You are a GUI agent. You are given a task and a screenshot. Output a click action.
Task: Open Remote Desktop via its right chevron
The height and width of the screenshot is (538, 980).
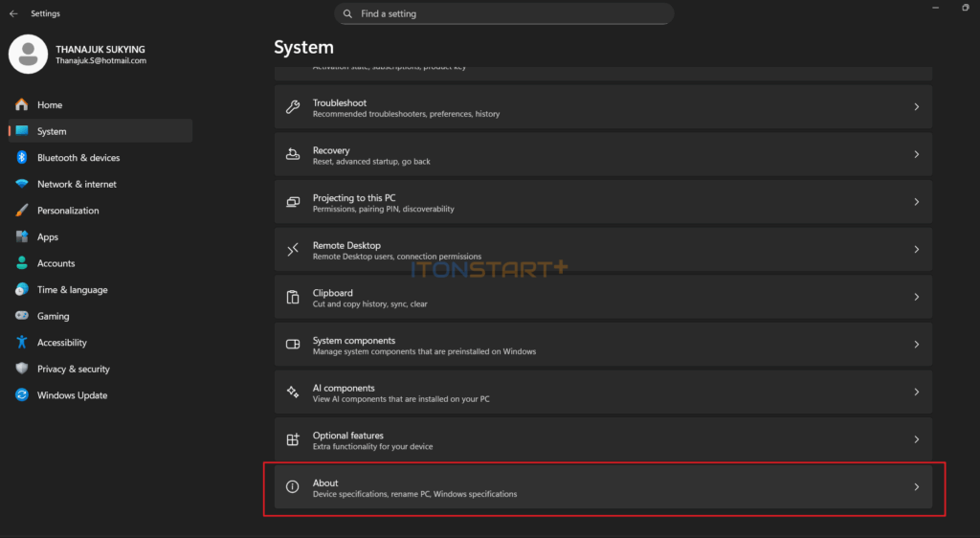916,250
